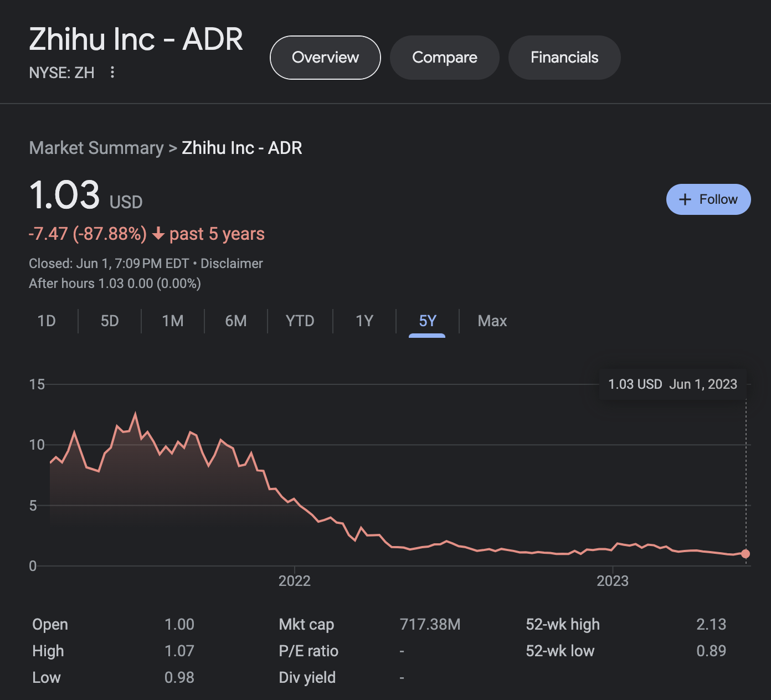Open the Financials tab
Image resolution: width=771 pixels, height=700 pixels.
pos(564,58)
